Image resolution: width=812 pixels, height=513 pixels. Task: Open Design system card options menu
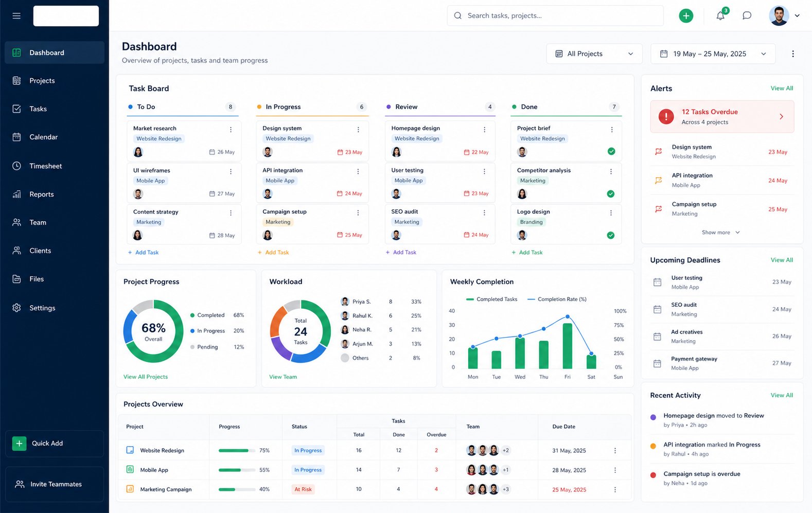[358, 130]
